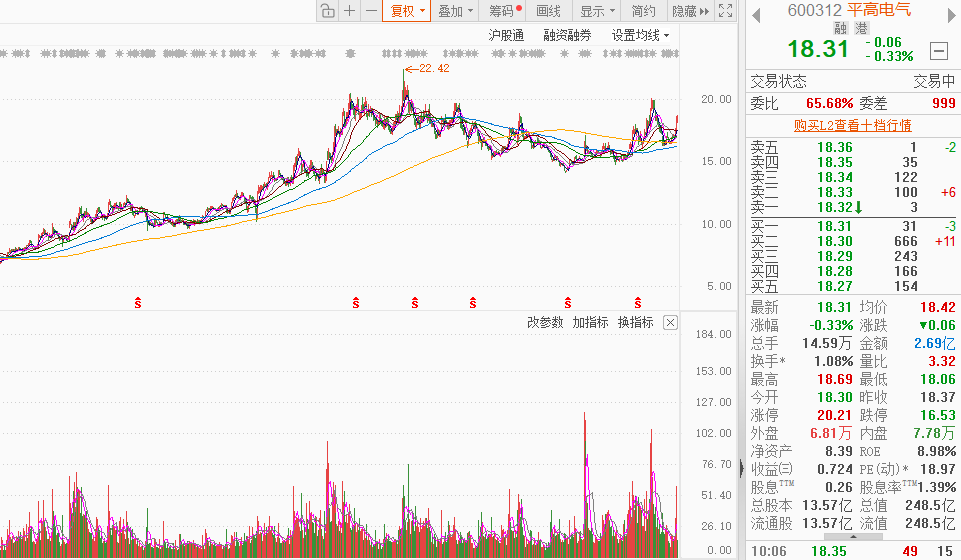961x560 pixels.
Task: Go to next stock with right arrow
Action: click(952, 15)
